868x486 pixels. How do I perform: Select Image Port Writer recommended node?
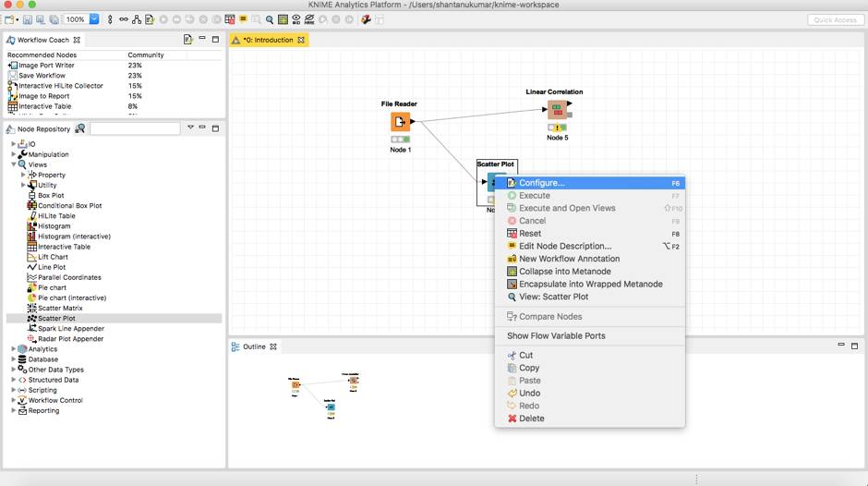point(46,65)
